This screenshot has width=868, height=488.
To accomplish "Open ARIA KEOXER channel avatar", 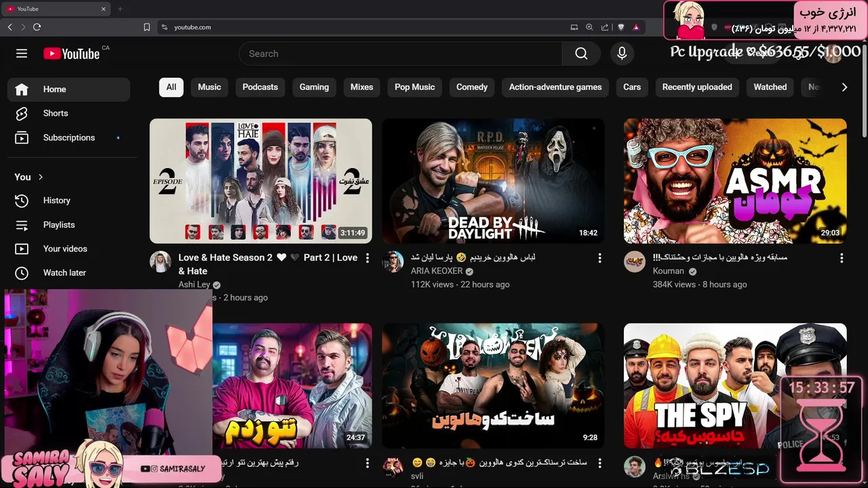I will click(x=393, y=262).
